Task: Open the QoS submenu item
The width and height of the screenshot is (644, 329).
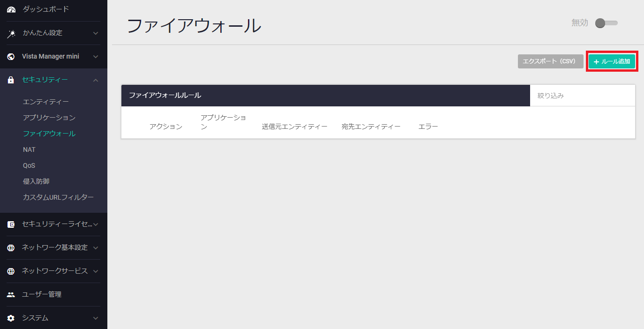Action: click(29, 165)
